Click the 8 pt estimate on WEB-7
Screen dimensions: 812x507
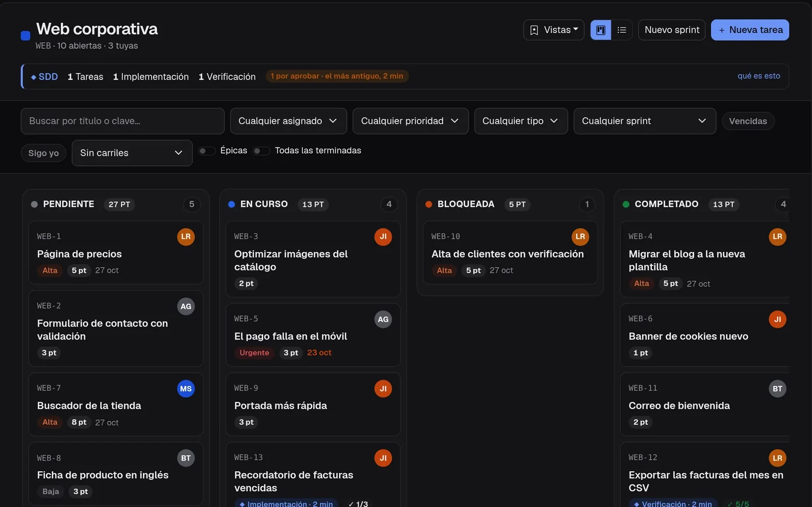click(x=79, y=422)
